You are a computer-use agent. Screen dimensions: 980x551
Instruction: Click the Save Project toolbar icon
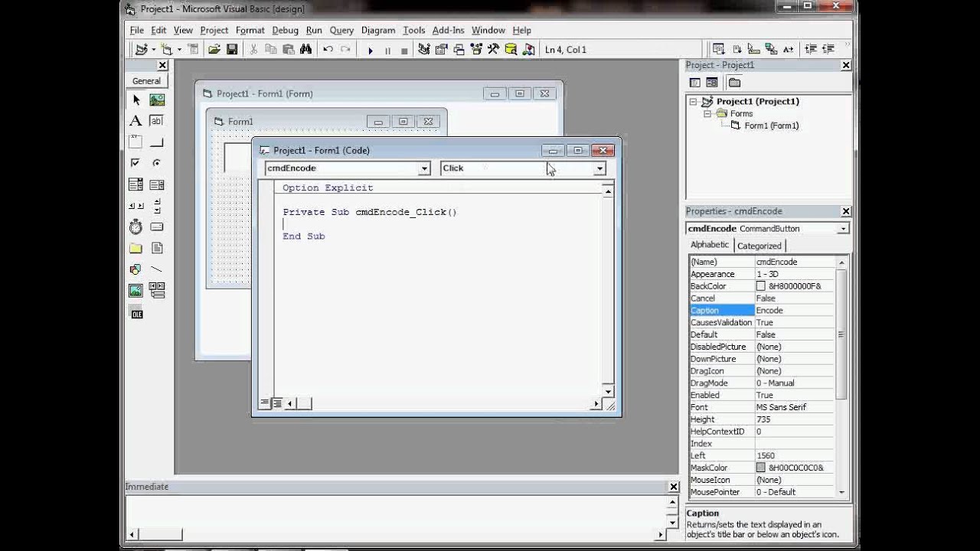pos(231,50)
